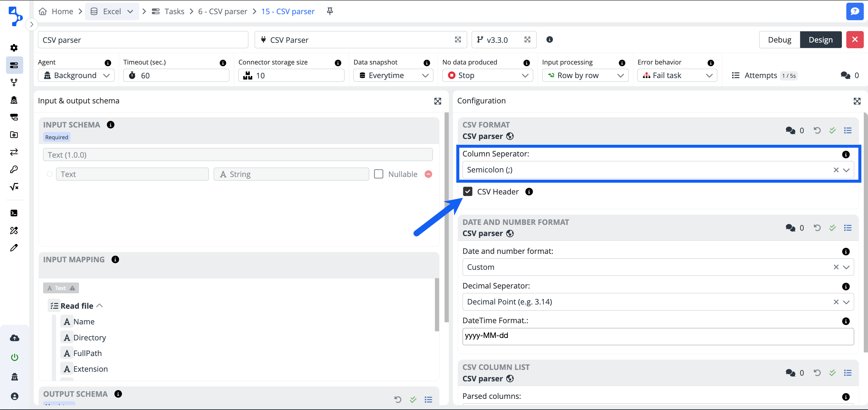Screen dimensions: 868x410
Task: Click the DateTime Format input field
Action: pos(657,336)
